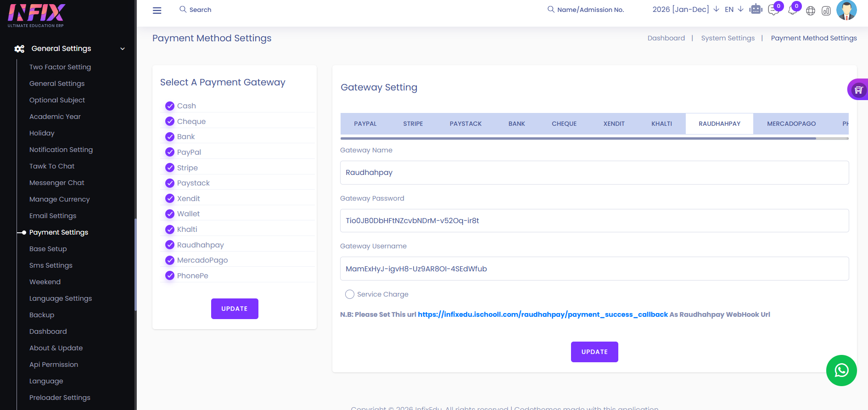Focus the Gateway Name input field
The height and width of the screenshot is (410, 868).
click(x=594, y=173)
